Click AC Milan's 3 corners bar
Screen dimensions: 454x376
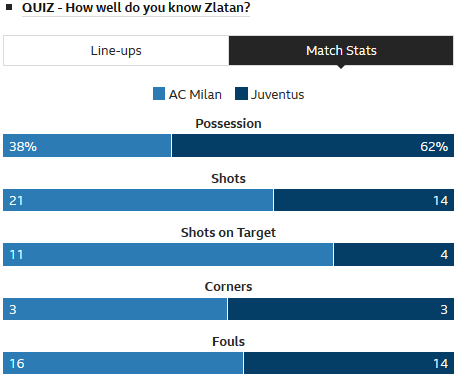click(115, 309)
